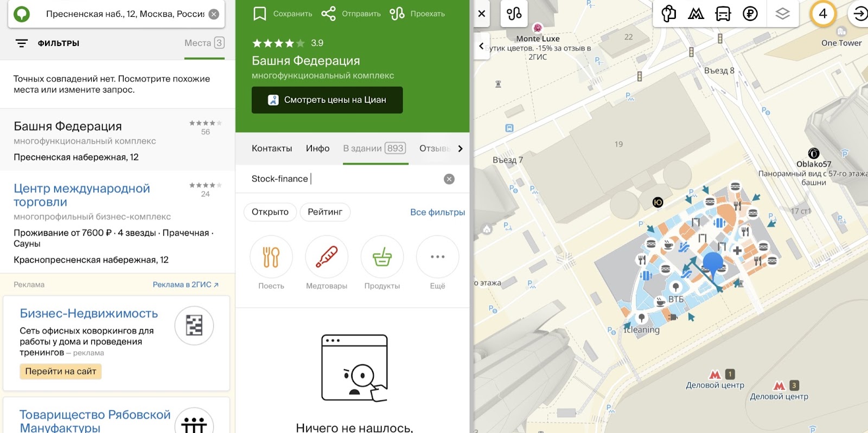The image size is (868, 433).
Task: Click the login arrow icon
Action: pyautogui.click(x=859, y=14)
